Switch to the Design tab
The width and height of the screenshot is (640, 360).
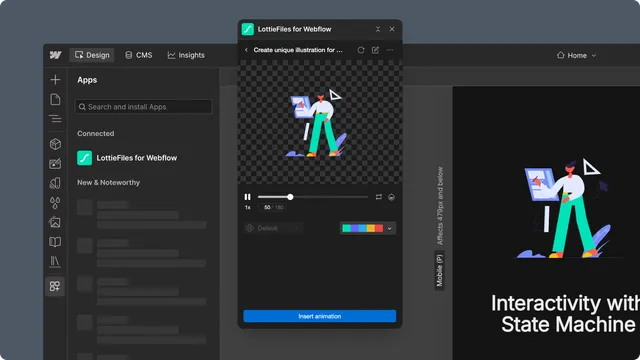(92, 55)
